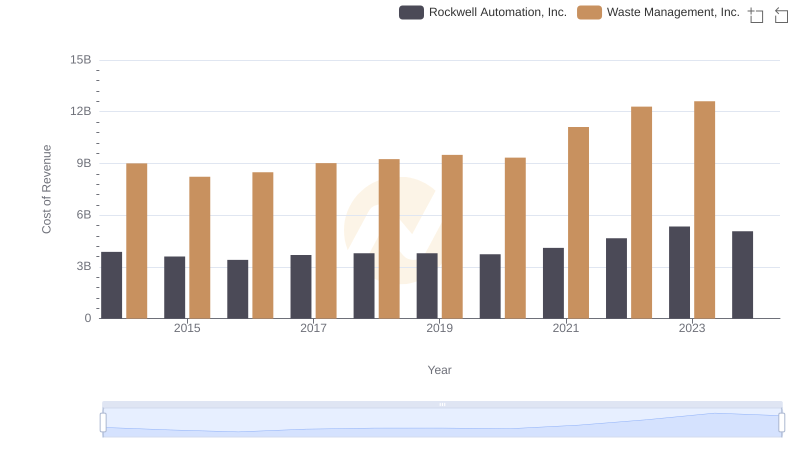
Task: Click the '2017' x-axis label
Action: click(313, 328)
